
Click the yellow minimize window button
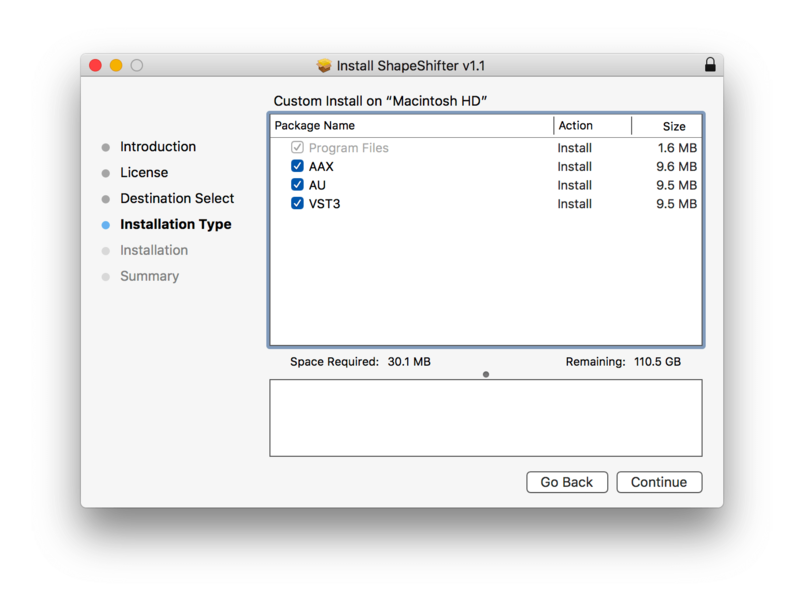[x=116, y=66]
